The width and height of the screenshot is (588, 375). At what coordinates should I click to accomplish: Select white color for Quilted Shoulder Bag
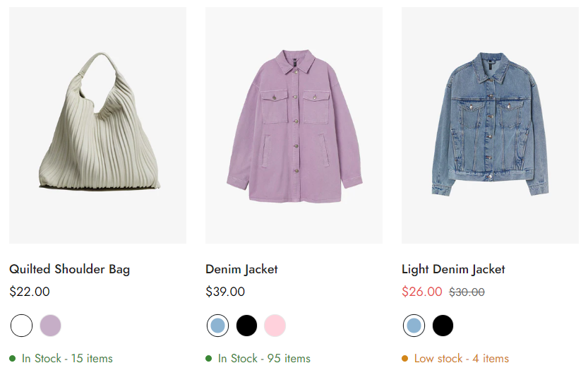click(21, 326)
